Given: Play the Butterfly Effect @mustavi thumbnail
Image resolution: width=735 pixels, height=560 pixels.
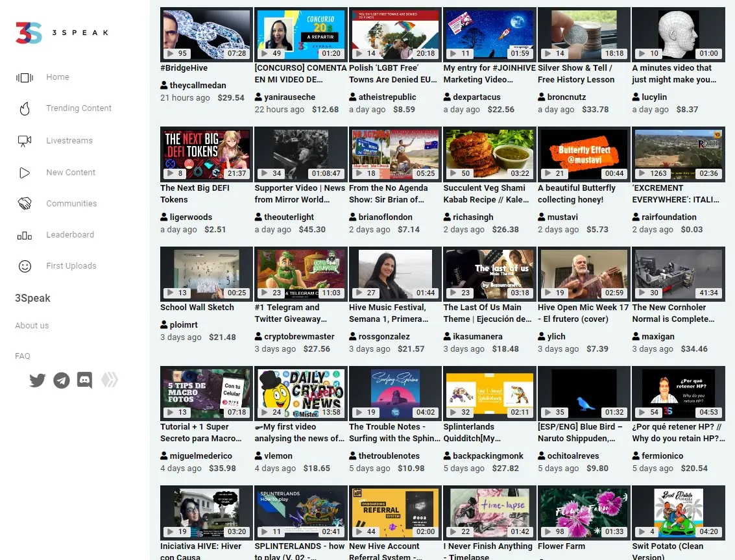Looking at the screenshot, I should [x=584, y=154].
